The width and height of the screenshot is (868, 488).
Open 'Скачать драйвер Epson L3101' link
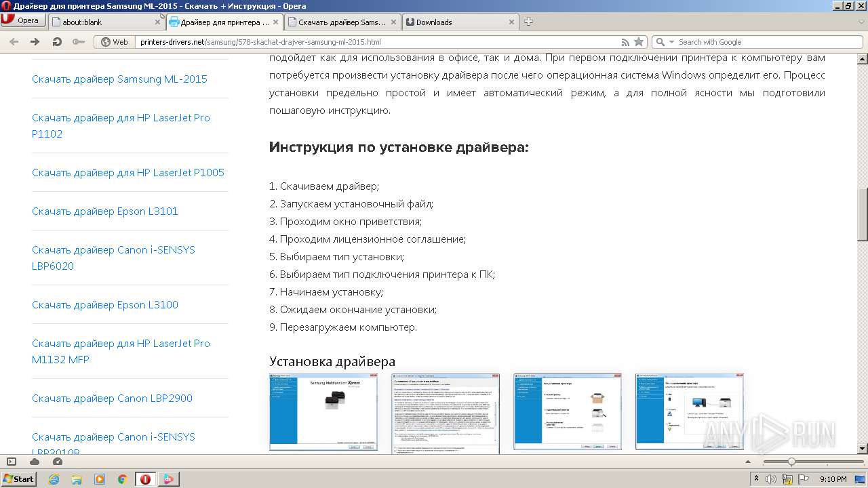point(105,211)
